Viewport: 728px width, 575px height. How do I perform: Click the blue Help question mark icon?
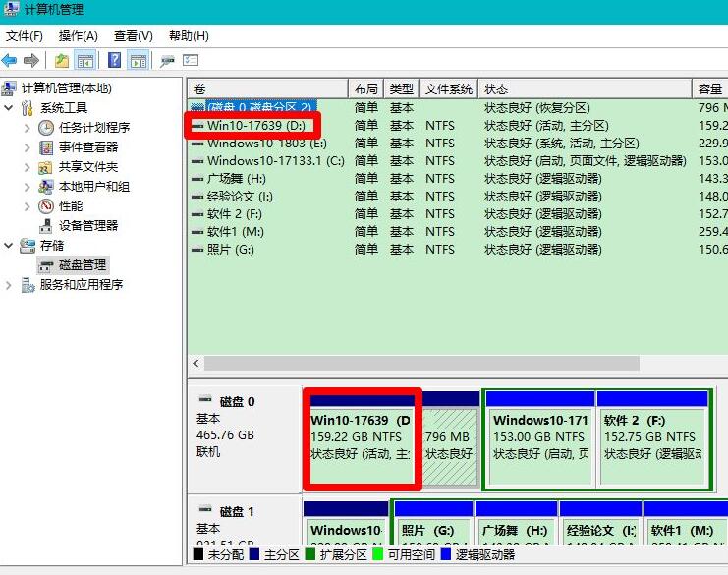click(114, 60)
